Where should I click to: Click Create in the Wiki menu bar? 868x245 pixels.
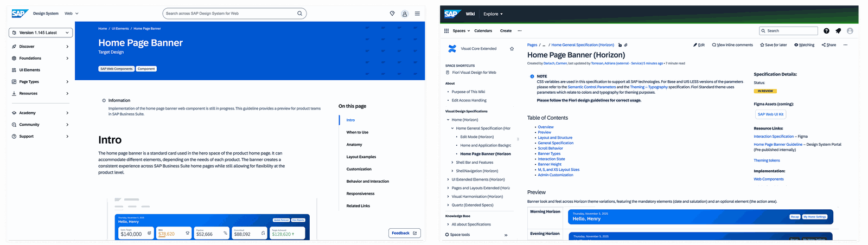tap(506, 31)
